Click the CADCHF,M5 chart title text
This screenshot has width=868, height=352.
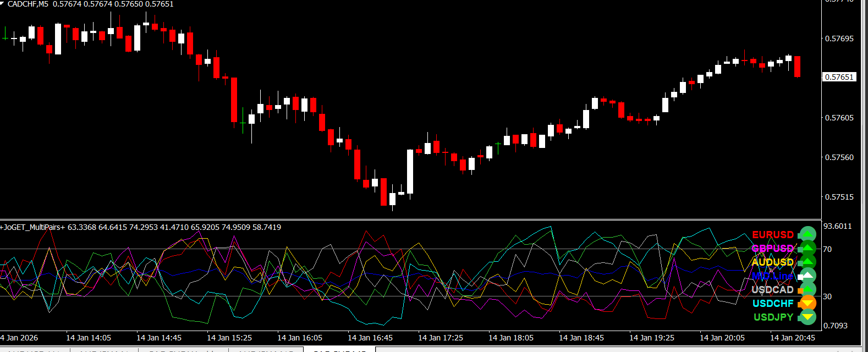[x=28, y=4]
